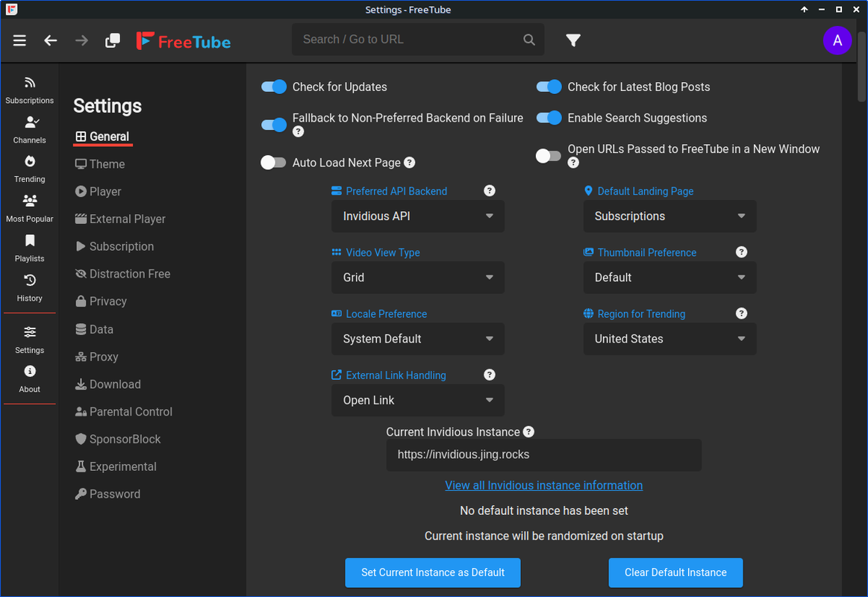Open Subscriptions in the sidebar
The image size is (868, 597).
(x=29, y=90)
